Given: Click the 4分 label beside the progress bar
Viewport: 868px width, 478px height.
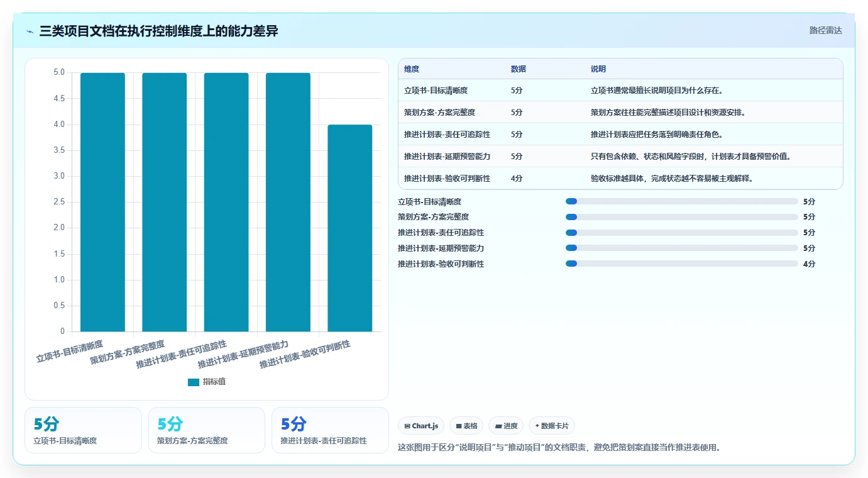Looking at the screenshot, I should point(809,264).
